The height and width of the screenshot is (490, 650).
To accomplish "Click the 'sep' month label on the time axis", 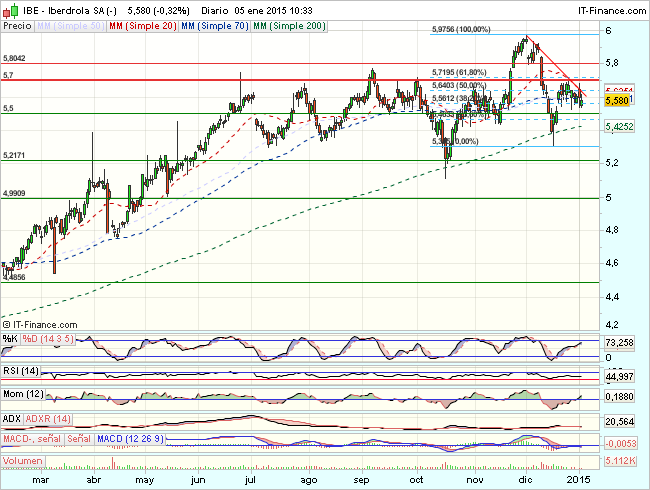I will [x=361, y=480].
